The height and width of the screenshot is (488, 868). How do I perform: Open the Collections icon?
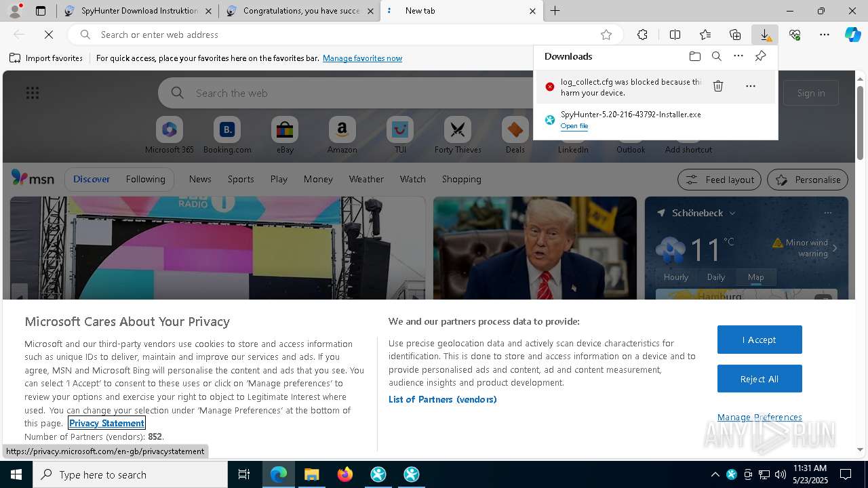tap(735, 35)
